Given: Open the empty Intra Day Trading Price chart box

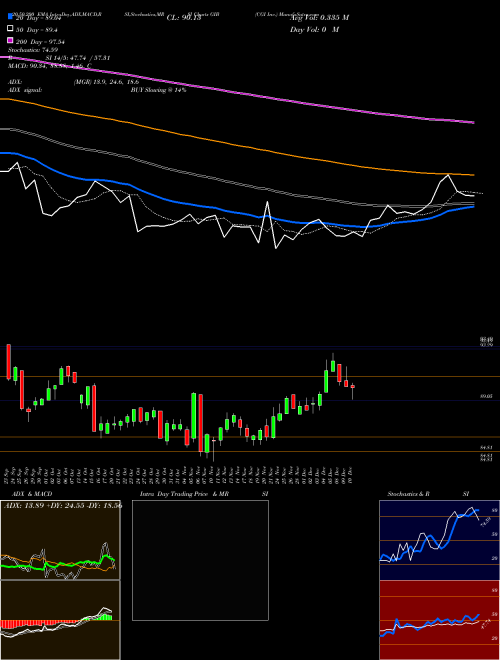Looking at the screenshot, I should click(x=200, y=560).
